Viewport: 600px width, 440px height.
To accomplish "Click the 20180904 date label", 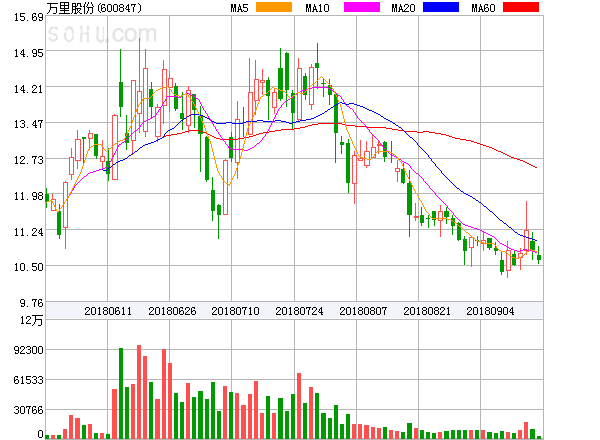I will click(x=491, y=311).
